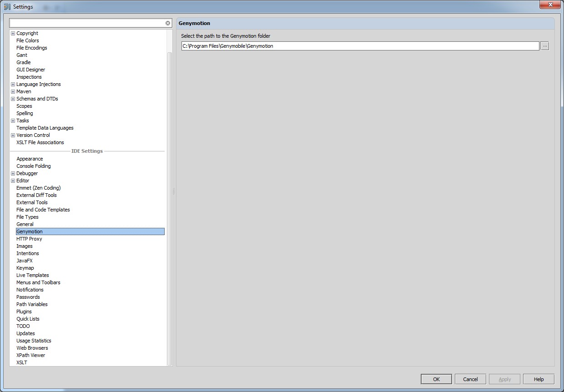Open XSLT File Associations settings
The image size is (564, 392).
(40, 142)
